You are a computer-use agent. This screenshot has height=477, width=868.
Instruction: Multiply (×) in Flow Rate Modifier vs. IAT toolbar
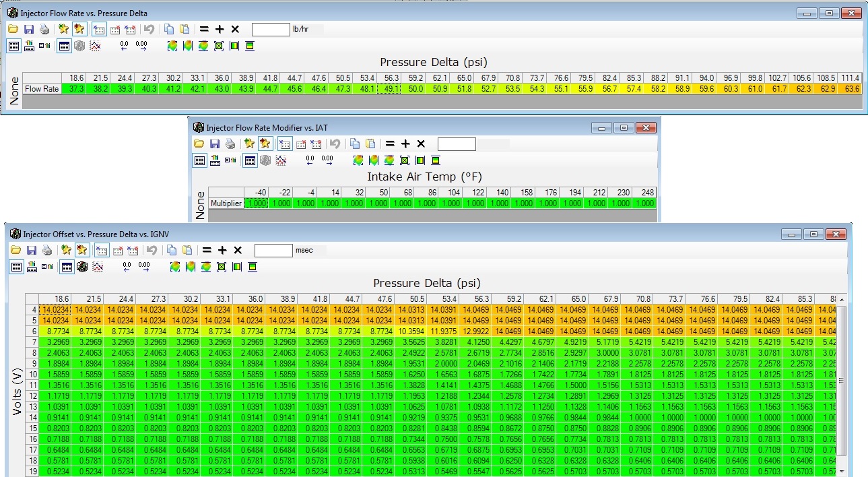421,144
